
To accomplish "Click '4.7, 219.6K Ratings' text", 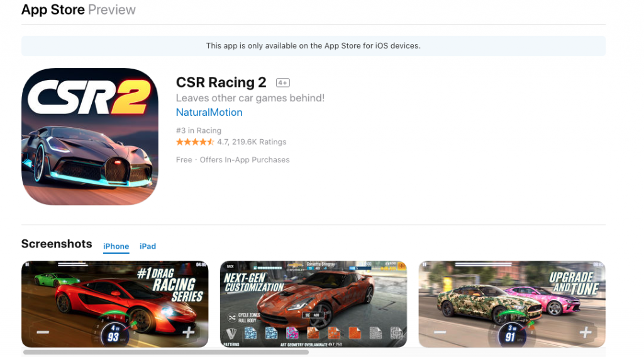I will click(252, 142).
